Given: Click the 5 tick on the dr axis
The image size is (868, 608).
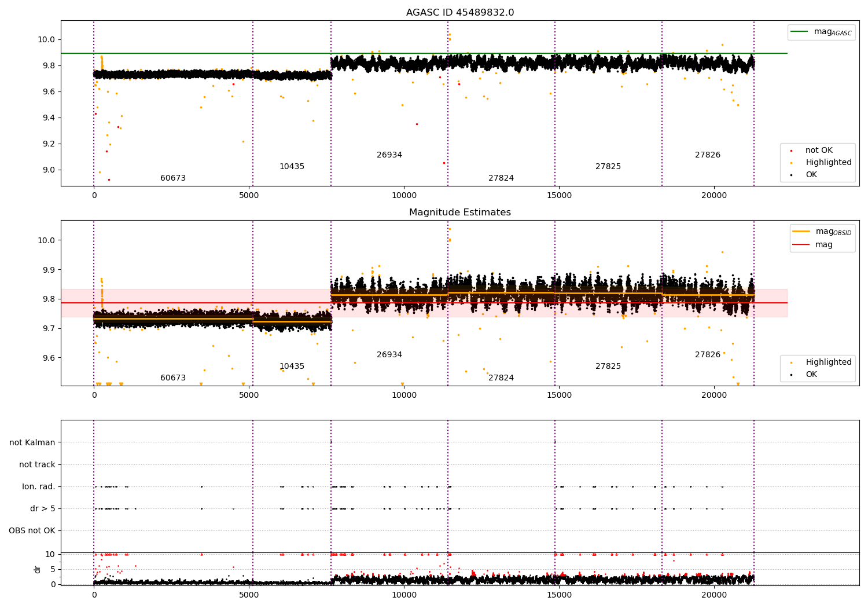Looking at the screenshot, I should coord(53,570).
